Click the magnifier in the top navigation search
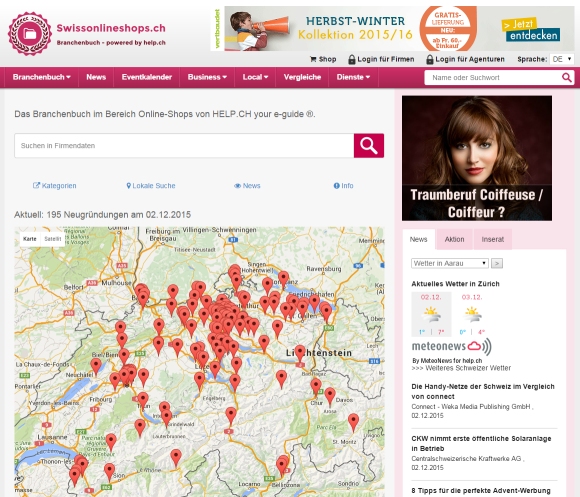The image size is (580, 497). pyautogui.click(x=567, y=77)
